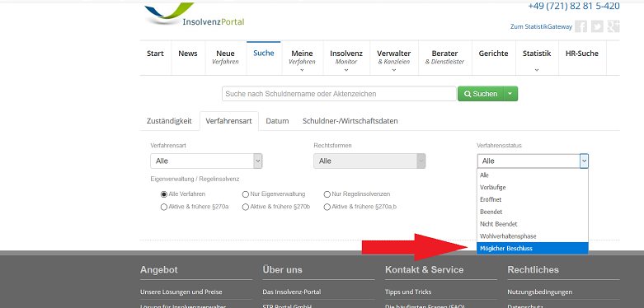The width and height of the screenshot is (644, 308).
Task: Switch to the Schuldner-/Wirtschaftsdaten tab
Action: coord(350,121)
